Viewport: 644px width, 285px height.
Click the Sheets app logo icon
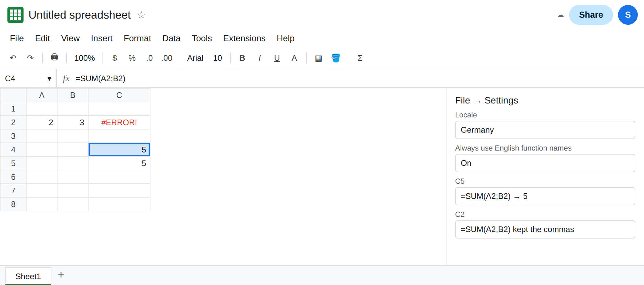tap(15, 15)
